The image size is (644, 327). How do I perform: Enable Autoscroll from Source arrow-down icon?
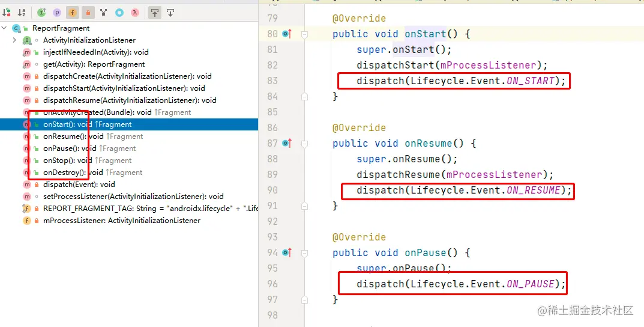tap(170, 13)
